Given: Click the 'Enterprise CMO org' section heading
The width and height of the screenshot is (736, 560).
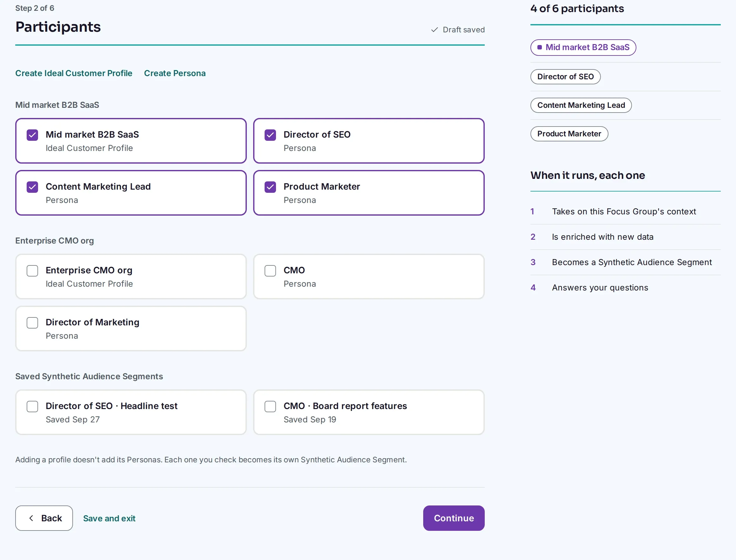Looking at the screenshot, I should point(54,241).
